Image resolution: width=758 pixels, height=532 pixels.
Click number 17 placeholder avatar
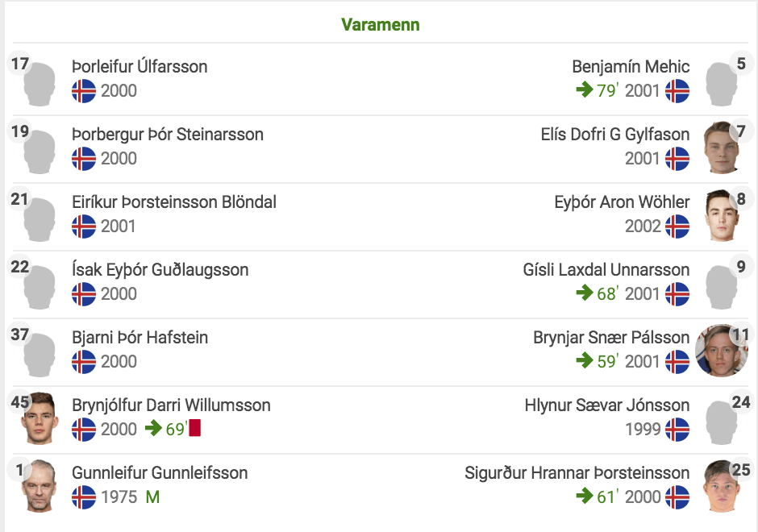tap(40, 84)
